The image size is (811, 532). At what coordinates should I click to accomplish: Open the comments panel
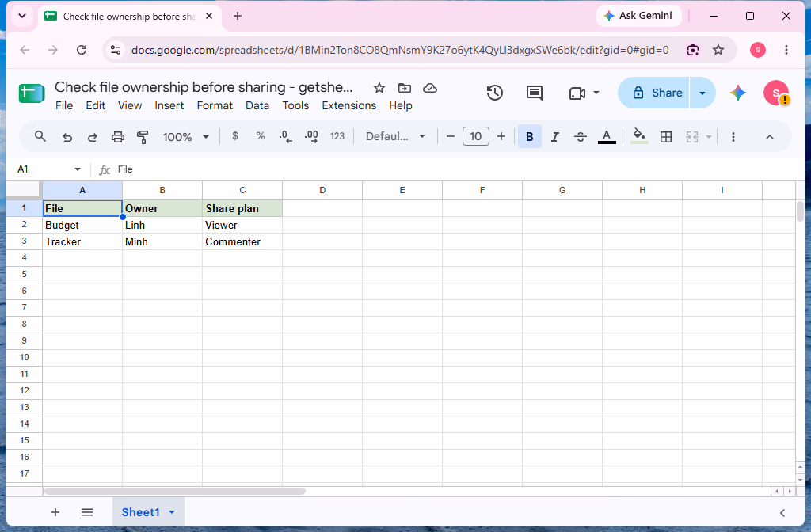[535, 93]
